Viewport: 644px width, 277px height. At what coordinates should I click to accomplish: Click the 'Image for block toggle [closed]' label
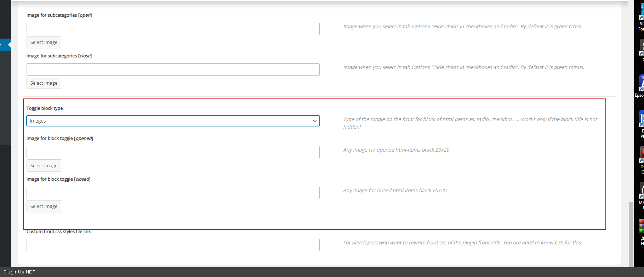pyautogui.click(x=58, y=179)
